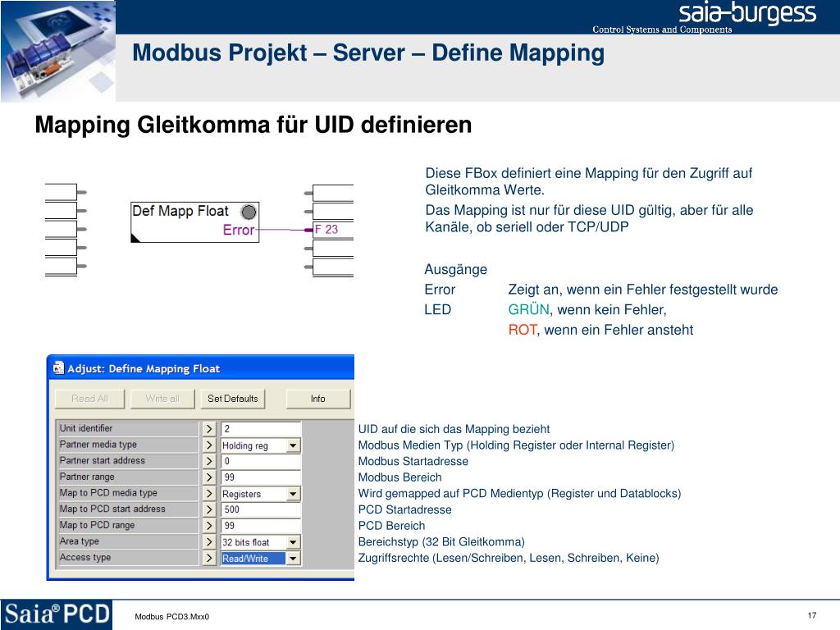
Task: Click the saia-burgess brand logo
Action: 747,13
